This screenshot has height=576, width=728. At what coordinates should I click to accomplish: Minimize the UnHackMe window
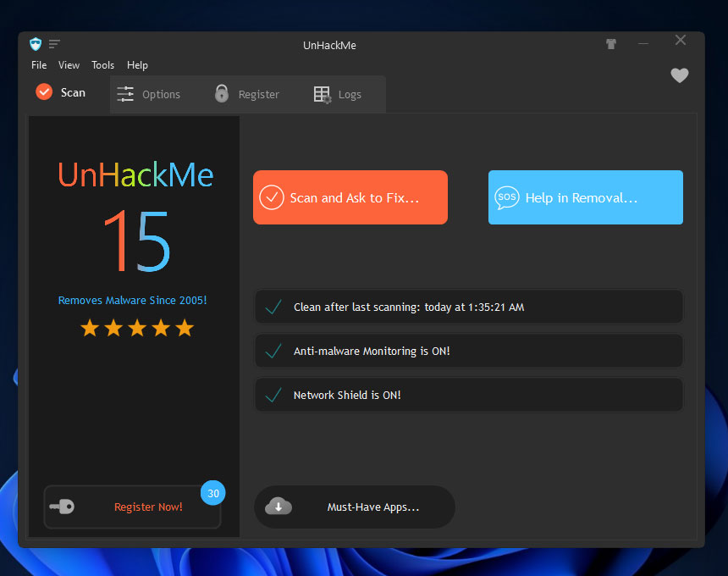(x=643, y=44)
